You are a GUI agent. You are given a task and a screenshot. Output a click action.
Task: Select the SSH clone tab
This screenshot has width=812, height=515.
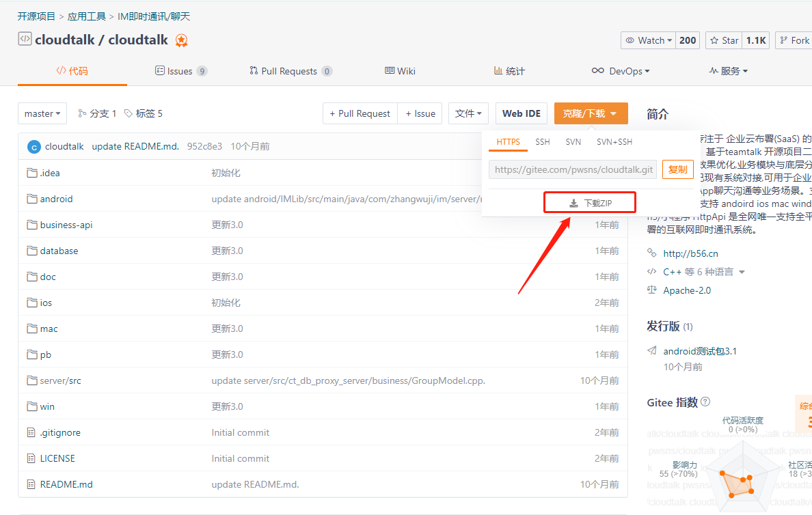pyautogui.click(x=542, y=142)
